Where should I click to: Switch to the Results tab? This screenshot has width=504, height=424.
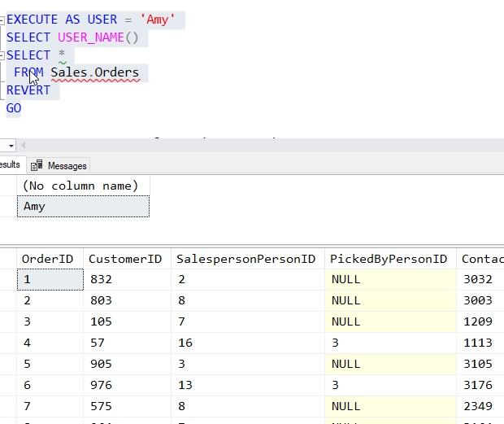(10, 165)
